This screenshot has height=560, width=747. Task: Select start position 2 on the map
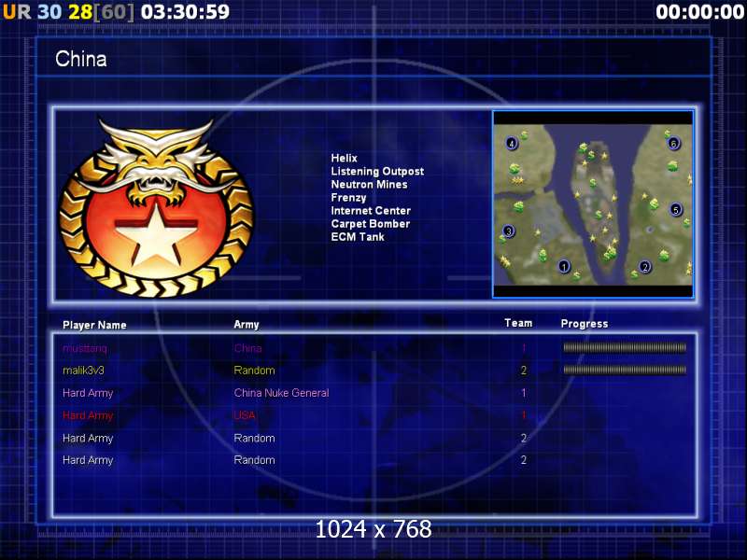click(x=645, y=267)
